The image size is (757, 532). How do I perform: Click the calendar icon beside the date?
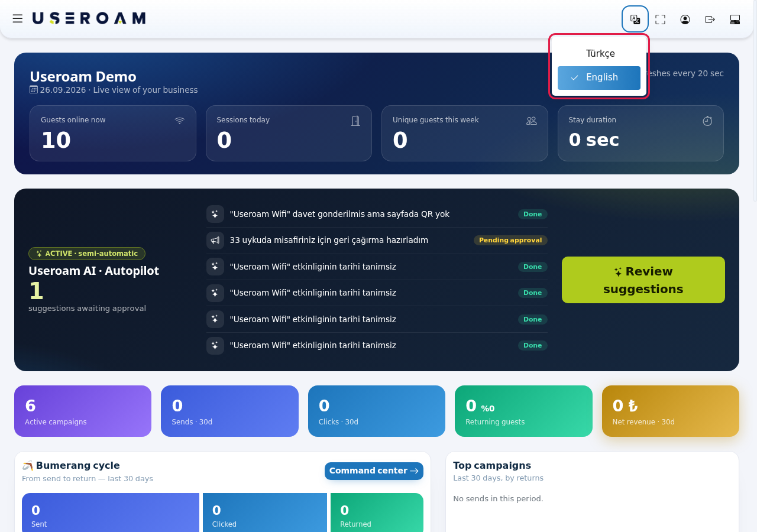pos(34,90)
